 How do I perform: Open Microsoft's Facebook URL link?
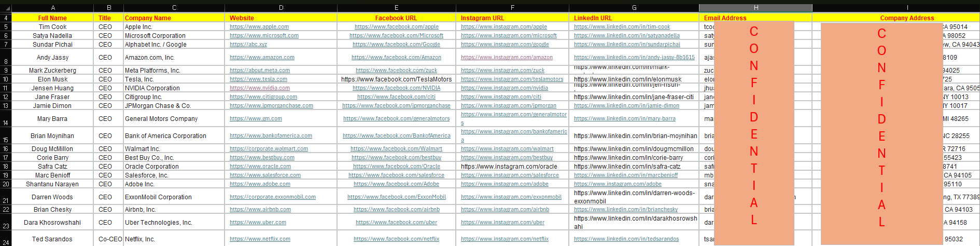tap(396, 36)
